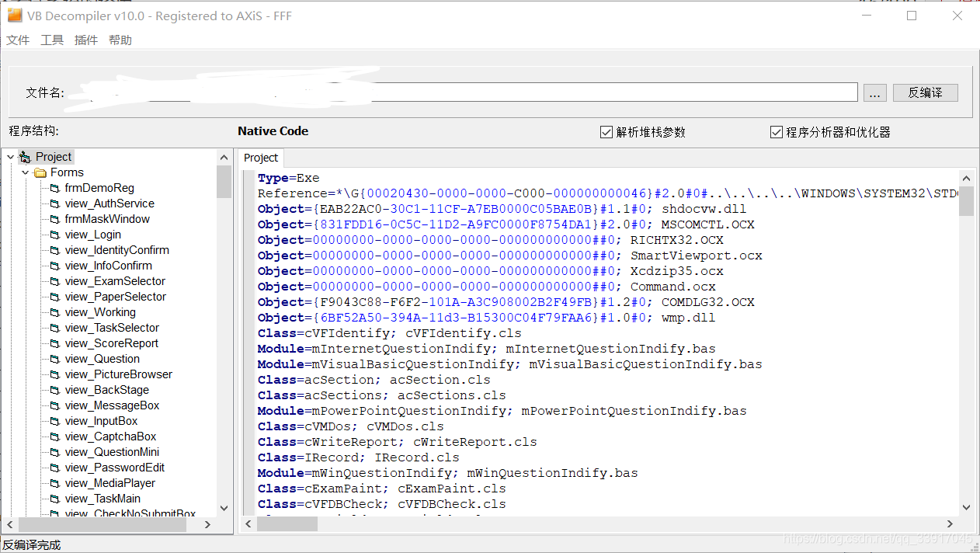Screen dimensions: 980x553
Task: Click the form icon beside view_PaperSelector
Action: [x=55, y=297]
